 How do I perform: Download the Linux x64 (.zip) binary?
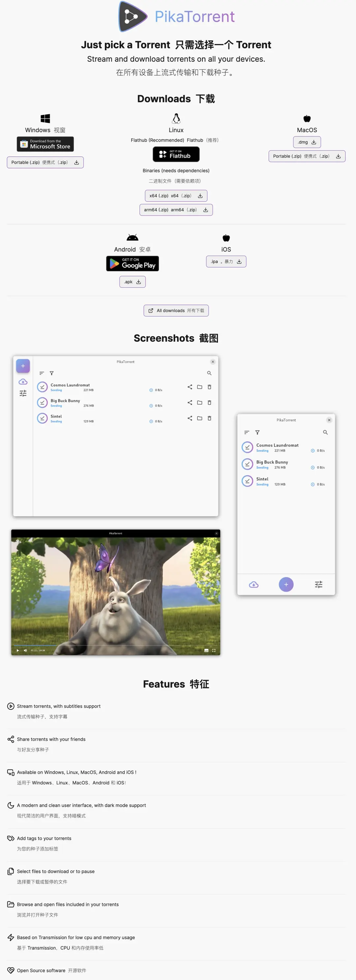[176, 196]
